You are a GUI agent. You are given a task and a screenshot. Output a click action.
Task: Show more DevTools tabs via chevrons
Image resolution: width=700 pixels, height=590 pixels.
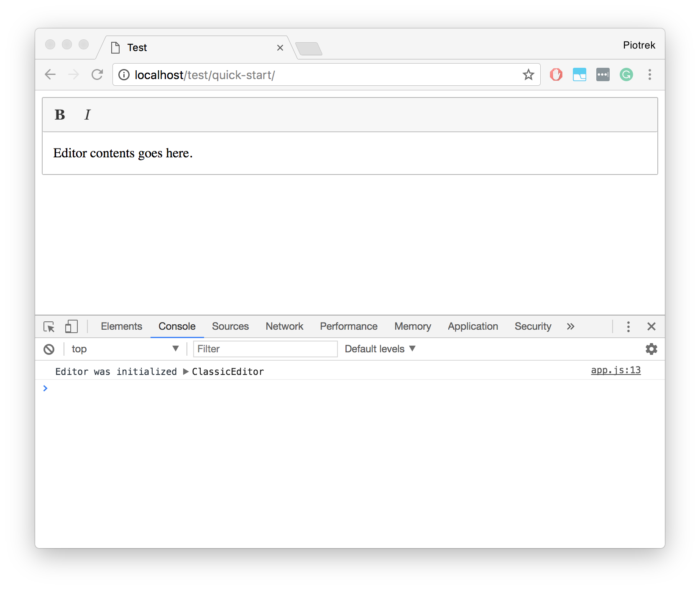tap(570, 327)
